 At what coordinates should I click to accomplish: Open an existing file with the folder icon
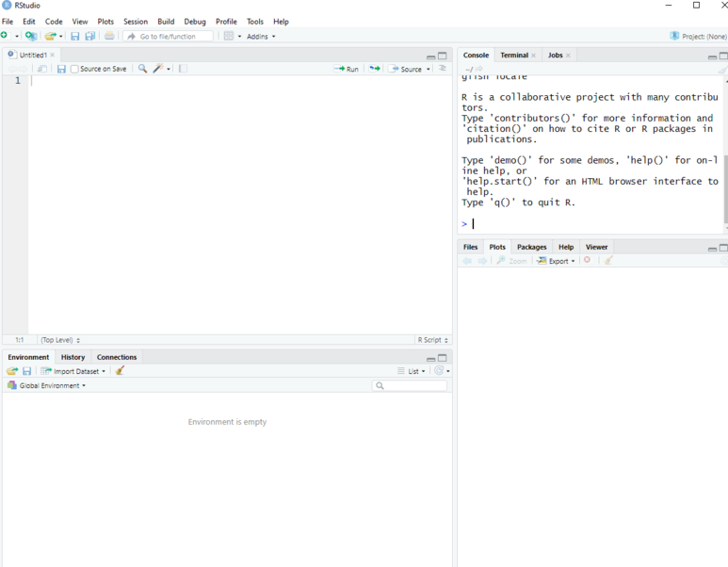point(50,36)
